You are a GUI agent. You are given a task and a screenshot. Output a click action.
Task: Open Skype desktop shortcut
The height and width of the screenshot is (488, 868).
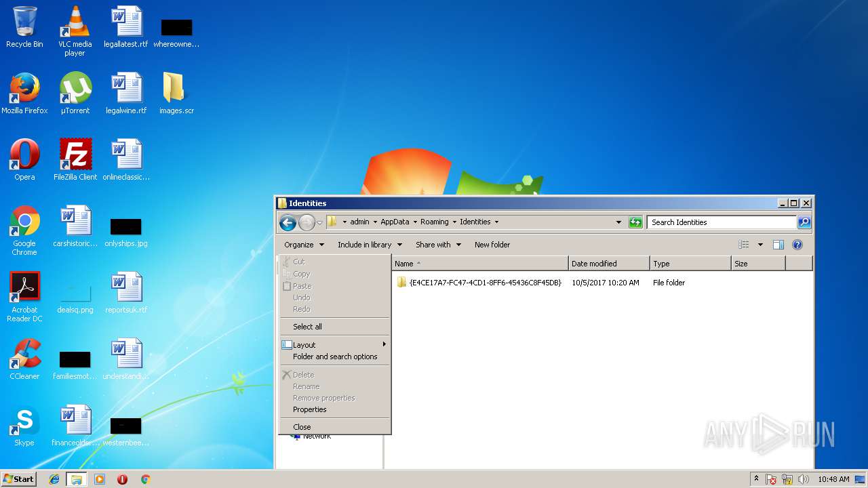point(24,426)
